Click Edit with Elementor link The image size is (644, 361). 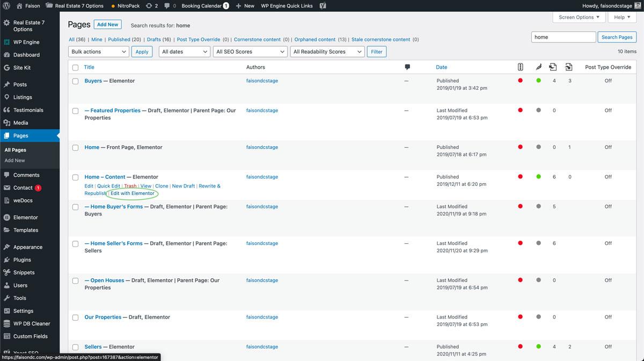coord(132,193)
